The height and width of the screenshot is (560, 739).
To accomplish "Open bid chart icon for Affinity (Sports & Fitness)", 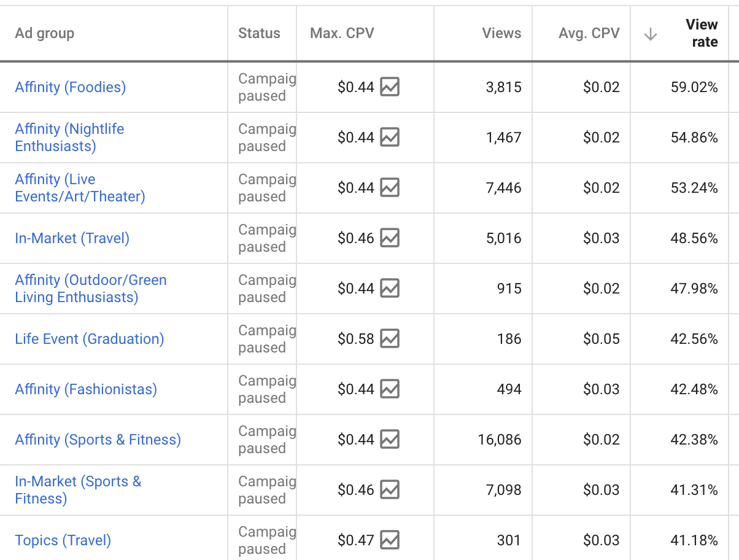I will click(x=390, y=440).
